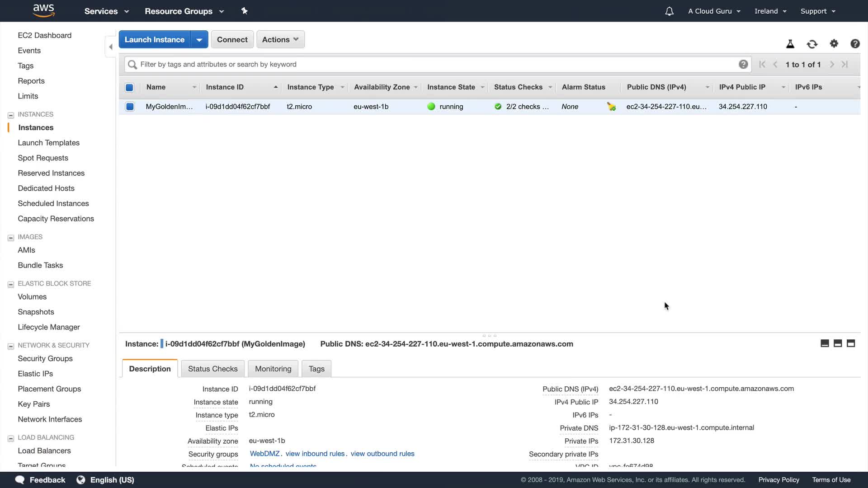Open the Ireland region dropdown
The width and height of the screenshot is (868, 488).
tap(770, 11)
